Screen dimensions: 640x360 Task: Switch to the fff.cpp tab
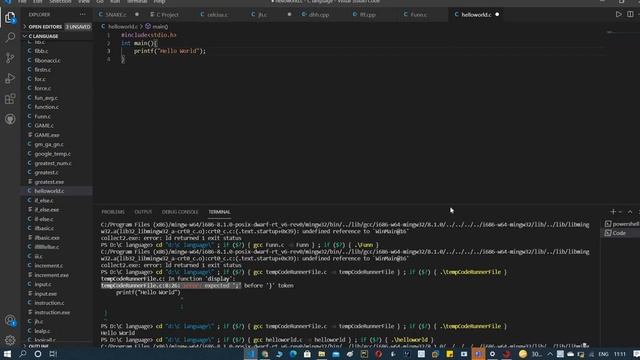tap(367, 14)
